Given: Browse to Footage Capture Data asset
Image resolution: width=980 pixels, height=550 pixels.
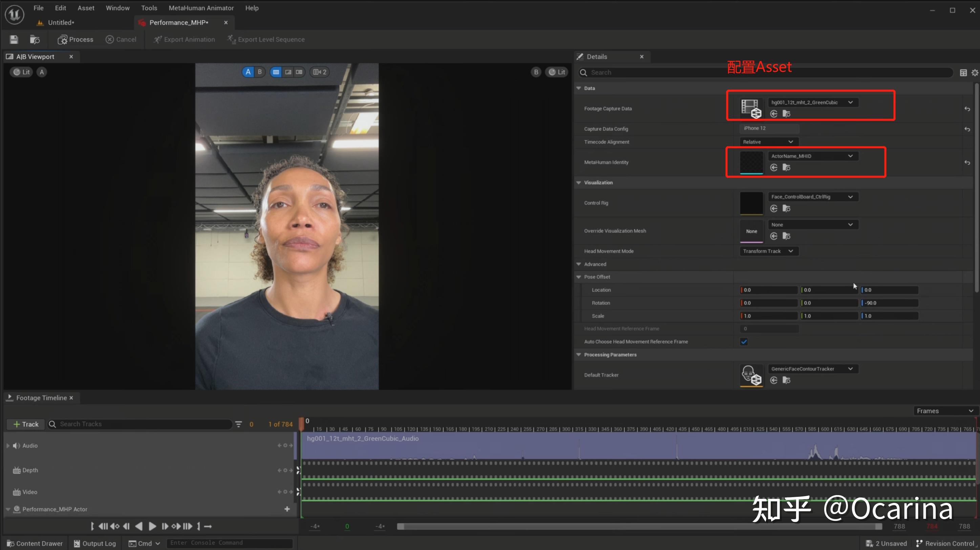Looking at the screenshot, I should (786, 114).
